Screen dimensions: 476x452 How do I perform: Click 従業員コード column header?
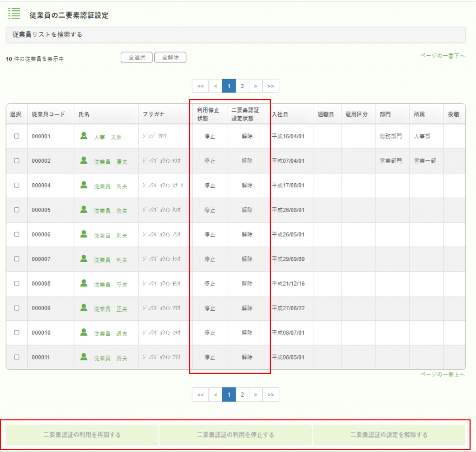click(x=48, y=114)
